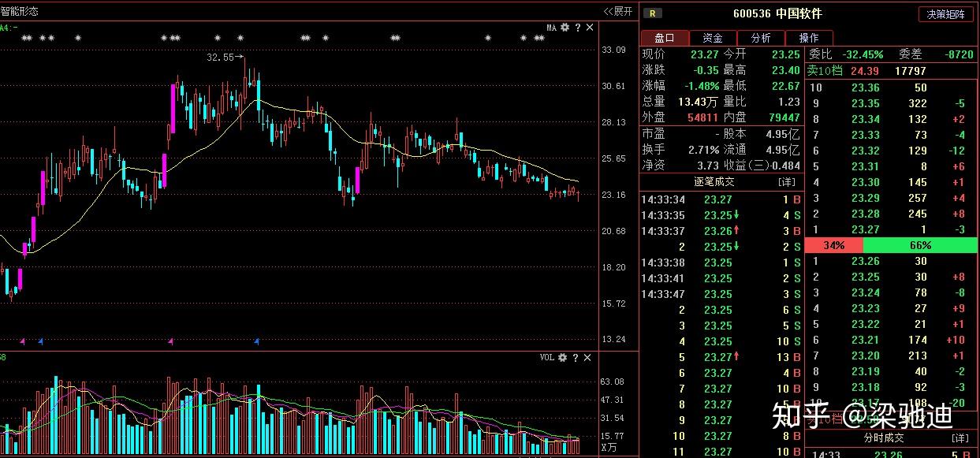980x458 pixels.
Task: Open the VOL indicator settings gear
Action: pyautogui.click(x=562, y=358)
